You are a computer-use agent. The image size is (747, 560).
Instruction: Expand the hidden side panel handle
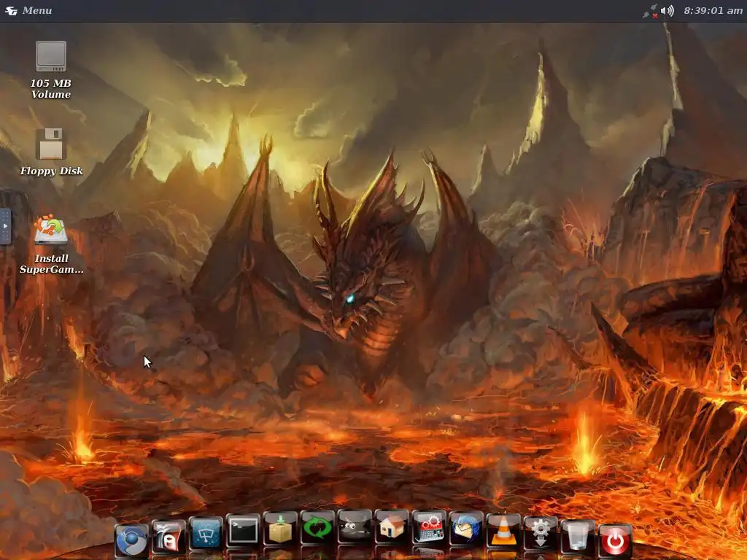coord(5,226)
